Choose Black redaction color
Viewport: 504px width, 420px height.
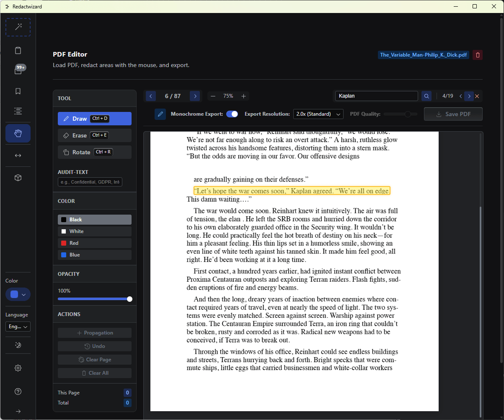point(95,220)
